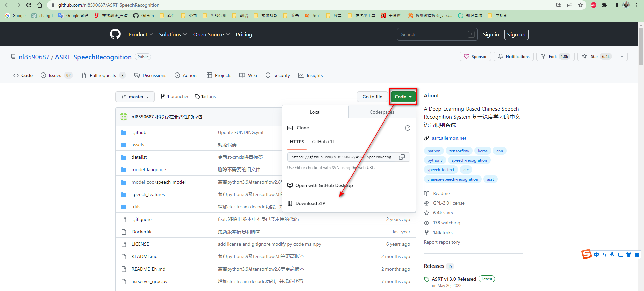Click the browser reload icon
Image resolution: width=644 pixels, height=291 pixels.
[x=29, y=5]
